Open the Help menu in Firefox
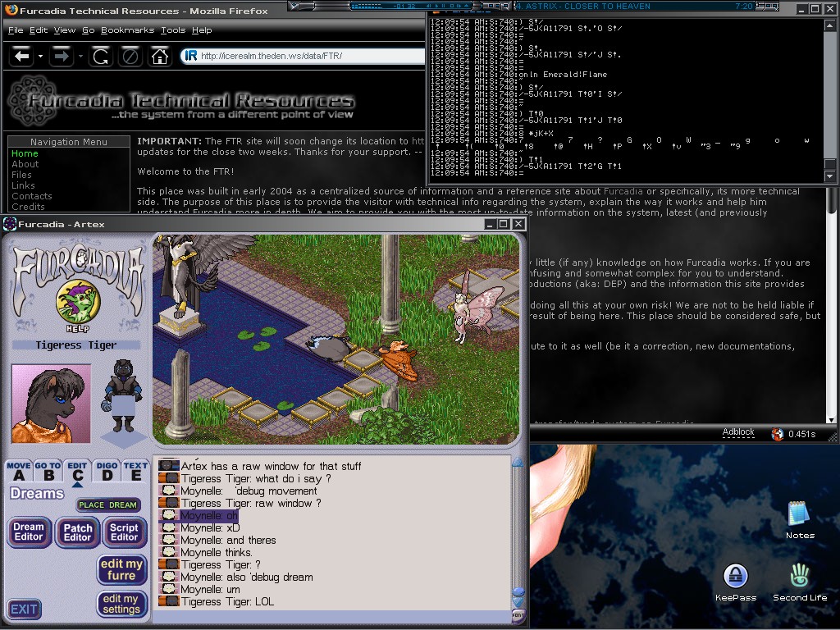 202,30
